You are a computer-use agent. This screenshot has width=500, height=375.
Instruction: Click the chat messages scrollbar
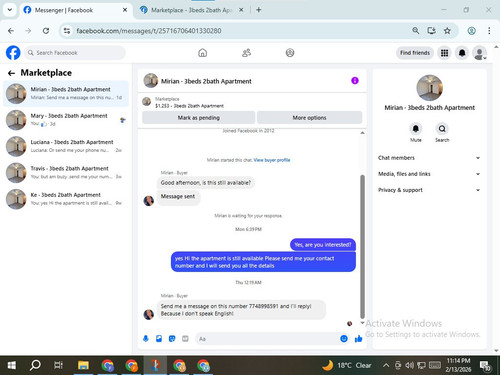tap(362, 247)
